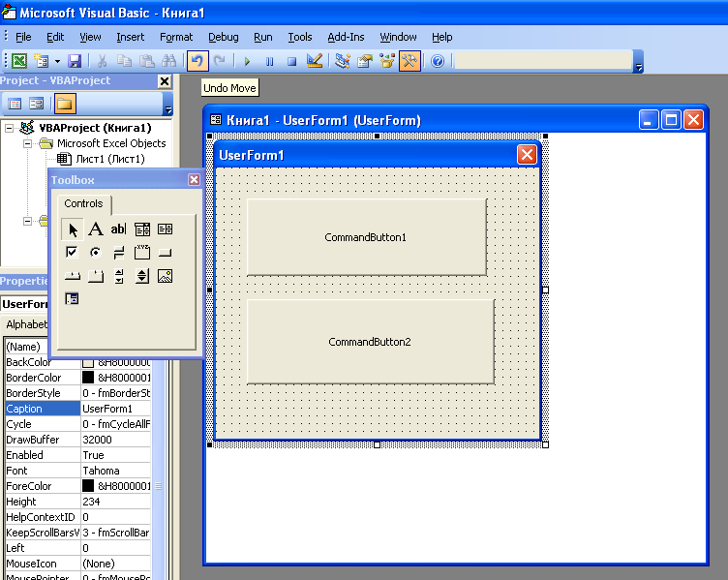
Task: Open the View menu
Action: point(90,37)
